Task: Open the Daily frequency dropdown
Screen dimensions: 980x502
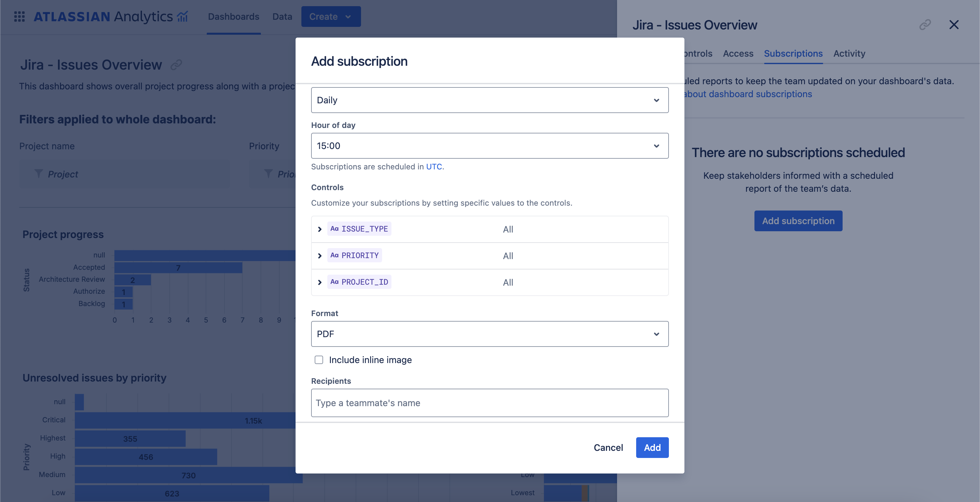Action: point(490,100)
